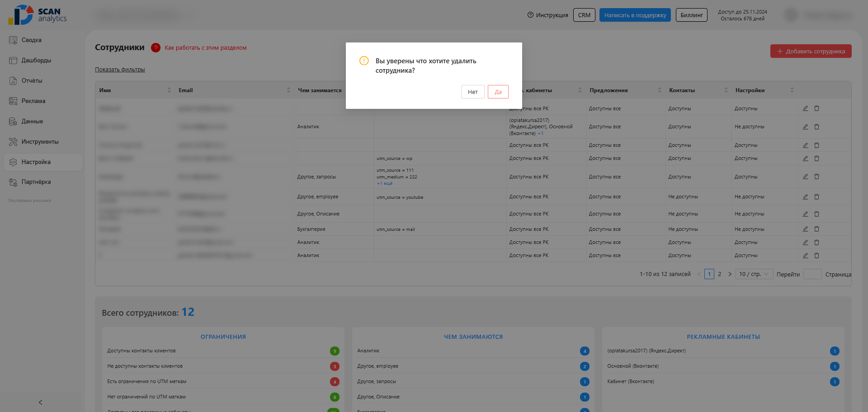Click Есть ограничения по UTM меткам row
868x412 pixels.
[x=223, y=382]
